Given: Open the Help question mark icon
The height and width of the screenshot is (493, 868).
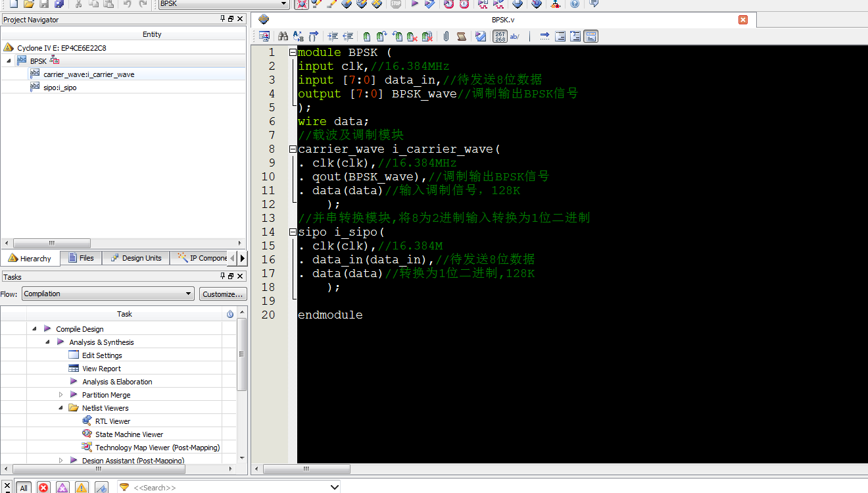Looking at the screenshot, I should click(575, 4).
